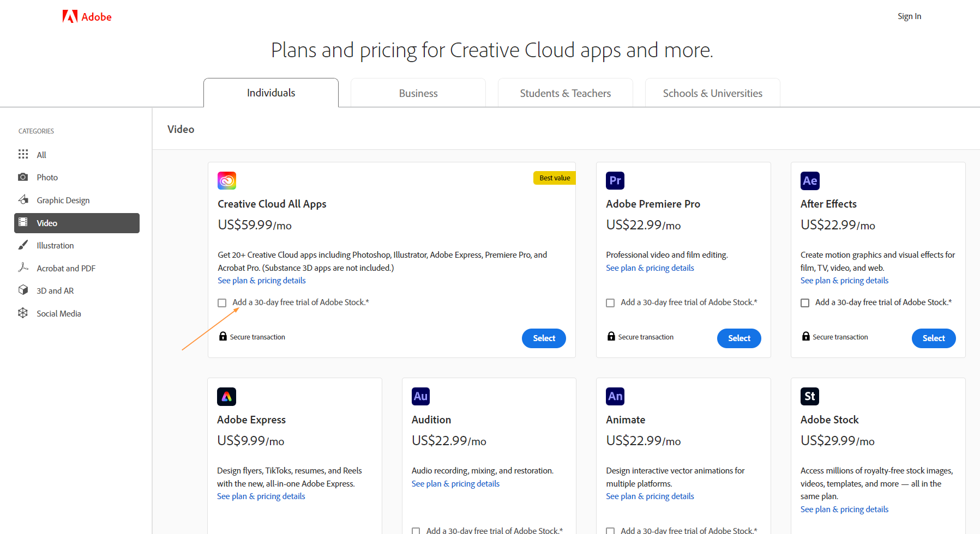The image size is (980, 534).
Task: Choose the 3D and AR category
Action: point(55,291)
